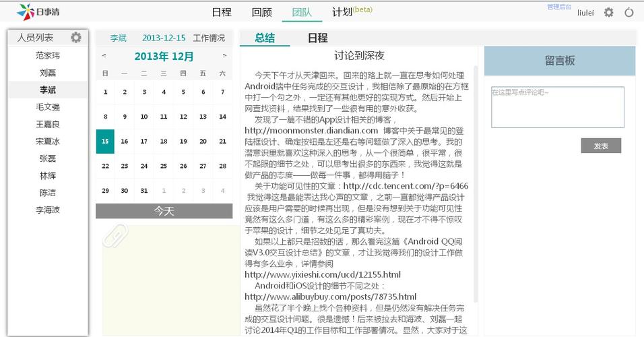
Task: Select December 29 in calendar
Action: (x=105, y=191)
